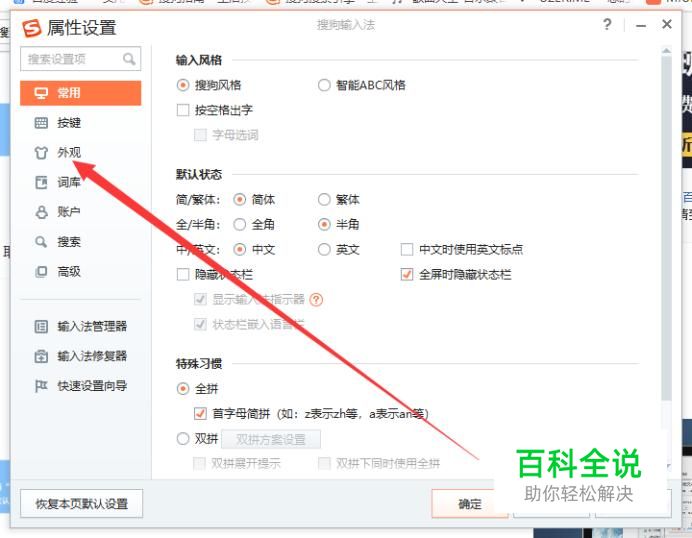692x538 pixels.
Task: Switch to the 外观 tab
Action: [81, 153]
